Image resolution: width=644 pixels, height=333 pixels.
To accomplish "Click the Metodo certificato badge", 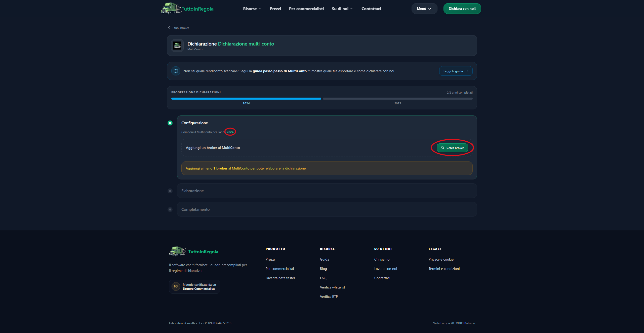I will click(194, 286).
